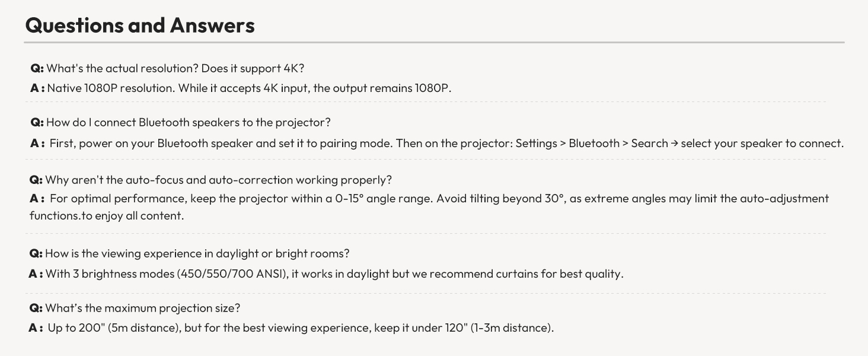Click the answer mentioning 3 brightness modes
Screen dimensions: 868x356
coord(334,274)
